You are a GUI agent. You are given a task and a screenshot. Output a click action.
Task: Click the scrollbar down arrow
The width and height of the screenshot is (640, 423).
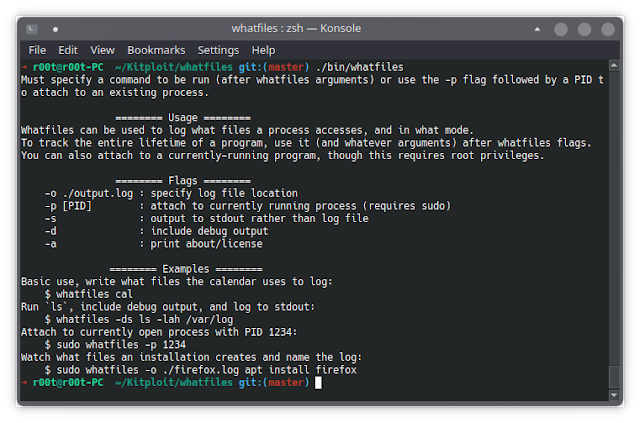tap(614, 395)
